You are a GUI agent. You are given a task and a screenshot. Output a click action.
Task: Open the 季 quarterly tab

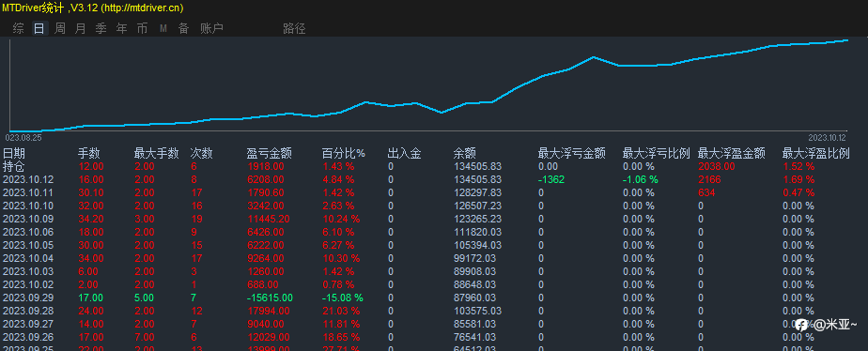tap(101, 29)
